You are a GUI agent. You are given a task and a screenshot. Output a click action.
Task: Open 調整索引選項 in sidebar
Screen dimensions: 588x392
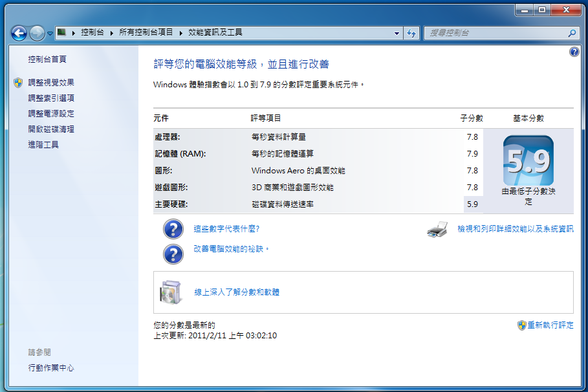51,98
